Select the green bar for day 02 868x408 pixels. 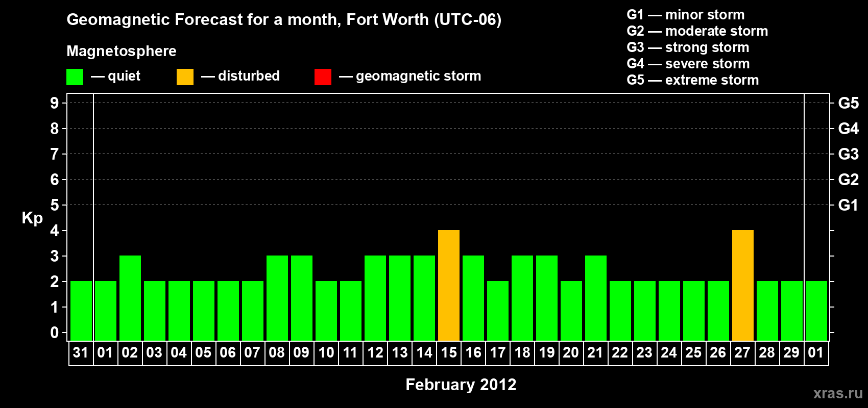tap(130, 298)
